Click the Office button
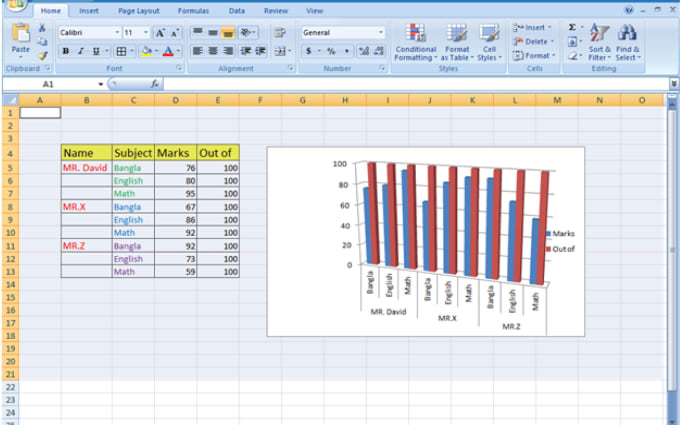Viewport: 680px width, 425px height. coord(16,4)
